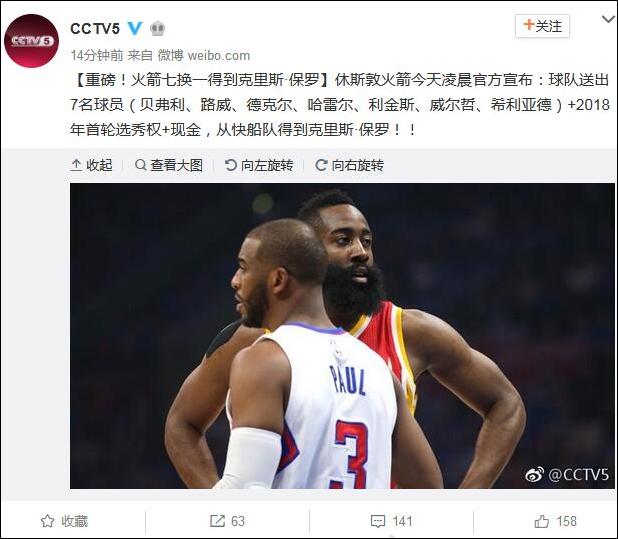Toggle like via thumbs-up showing 158
Screen dimensions: 618x539
click(x=542, y=521)
